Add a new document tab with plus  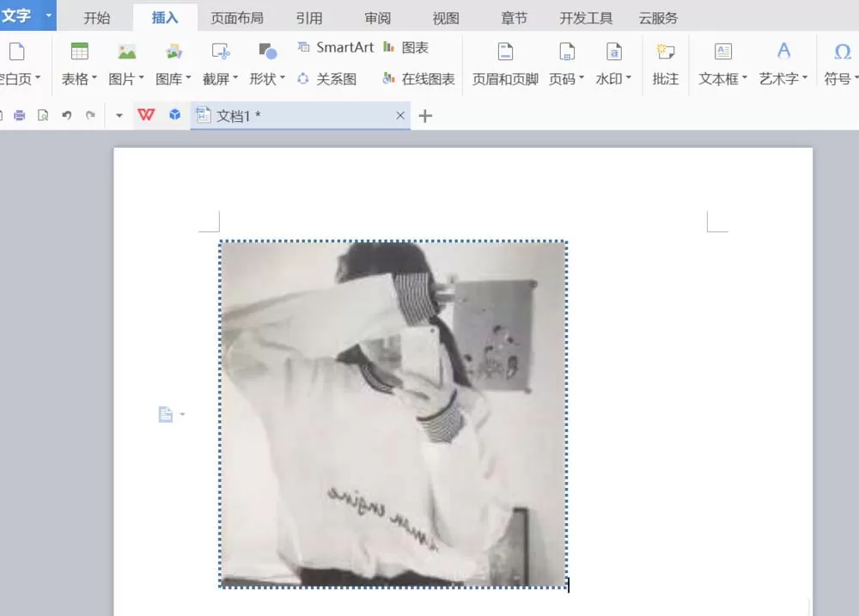coord(425,116)
